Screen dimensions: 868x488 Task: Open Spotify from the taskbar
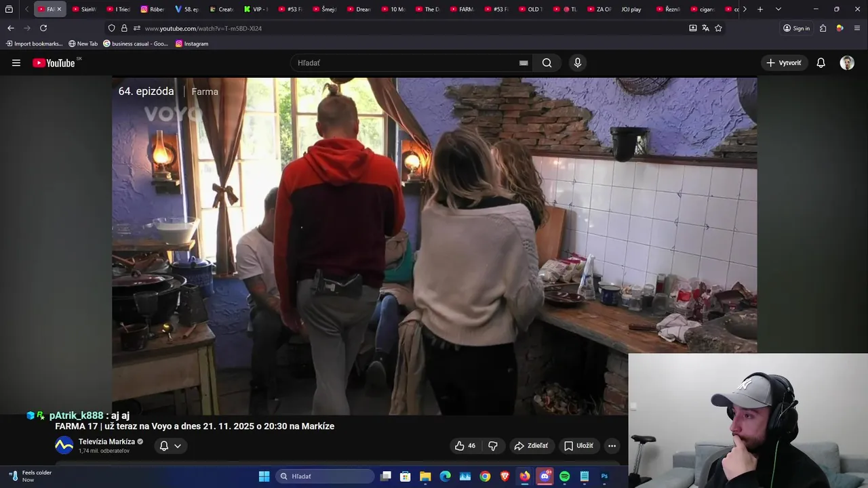564,476
